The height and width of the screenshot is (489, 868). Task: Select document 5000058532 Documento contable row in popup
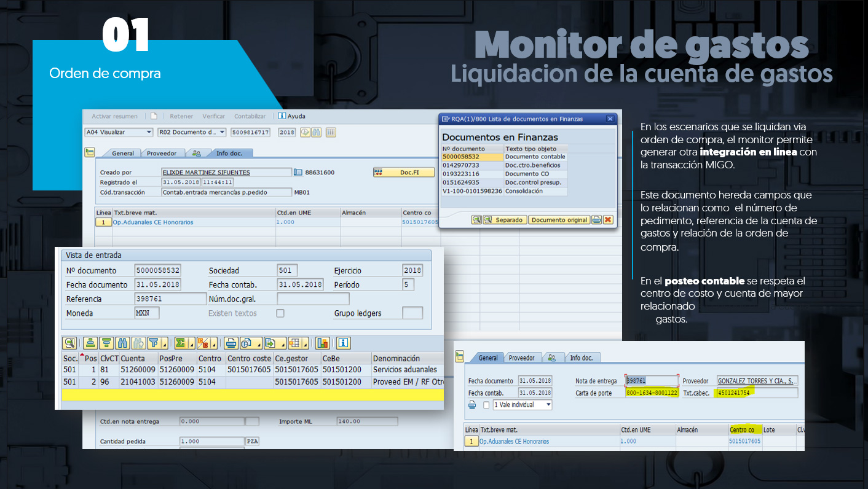coord(504,157)
